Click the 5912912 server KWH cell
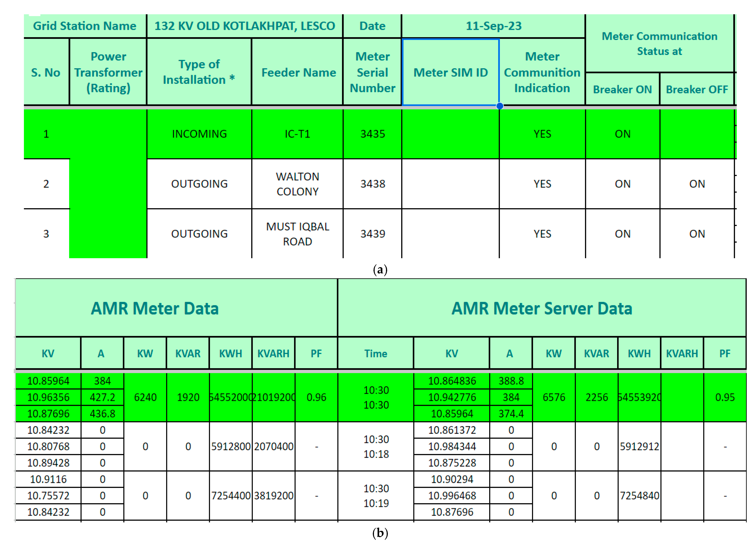Image resolution: width=756 pixels, height=547 pixels. [639, 446]
